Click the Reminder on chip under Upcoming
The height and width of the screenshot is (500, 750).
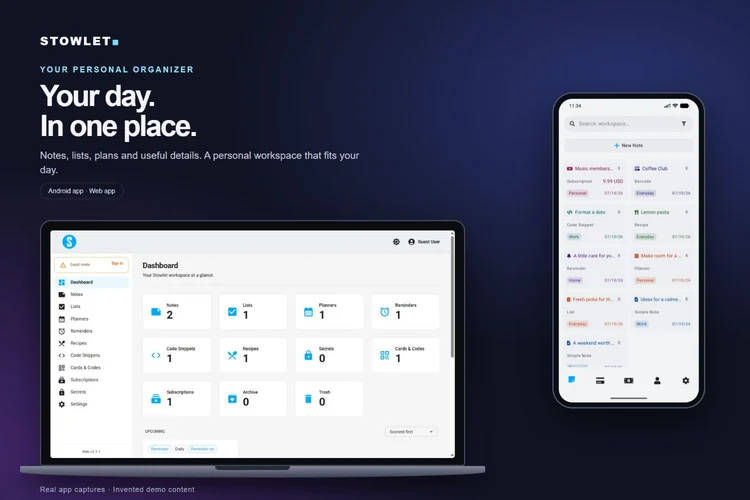(202, 449)
